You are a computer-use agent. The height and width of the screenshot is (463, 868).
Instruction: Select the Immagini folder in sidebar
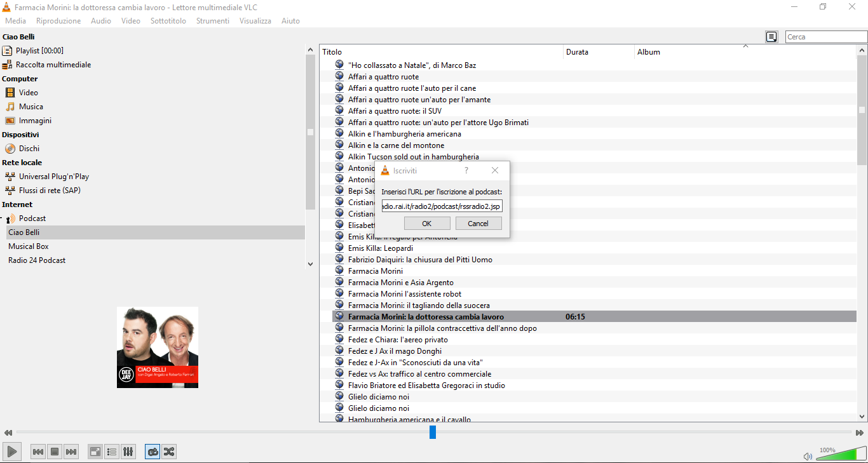coord(35,121)
